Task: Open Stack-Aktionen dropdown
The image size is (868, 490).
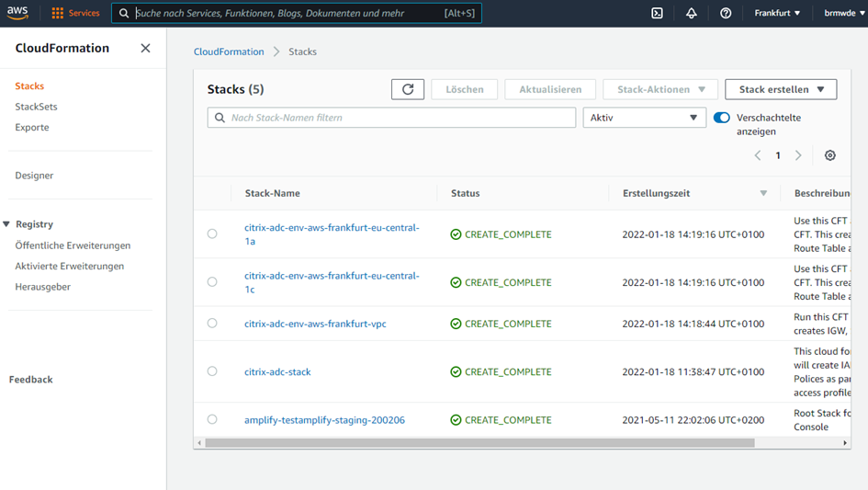Action: [x=660, y=89]
